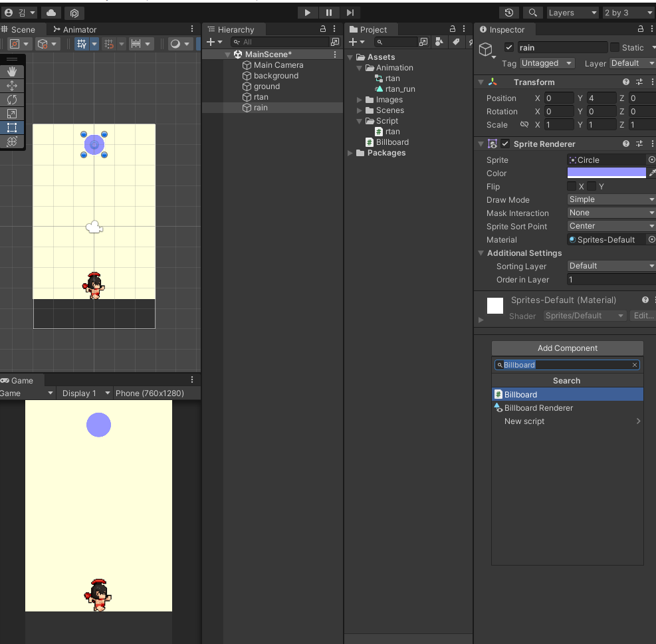Switch to the Inspector tab

tap(502, 30)
